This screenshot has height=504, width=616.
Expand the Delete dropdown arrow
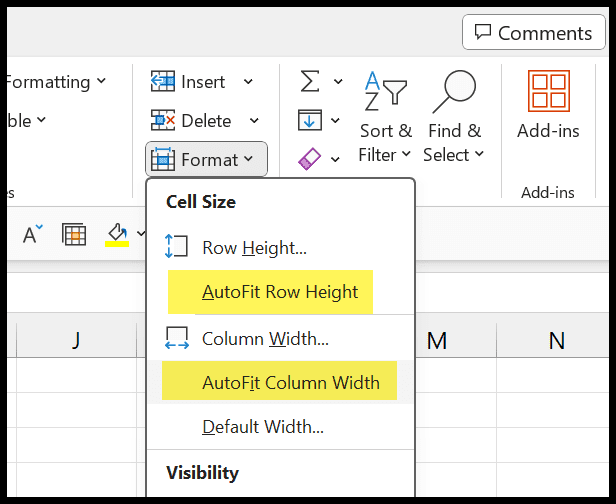pyautogui.click(x=254, y=120)
